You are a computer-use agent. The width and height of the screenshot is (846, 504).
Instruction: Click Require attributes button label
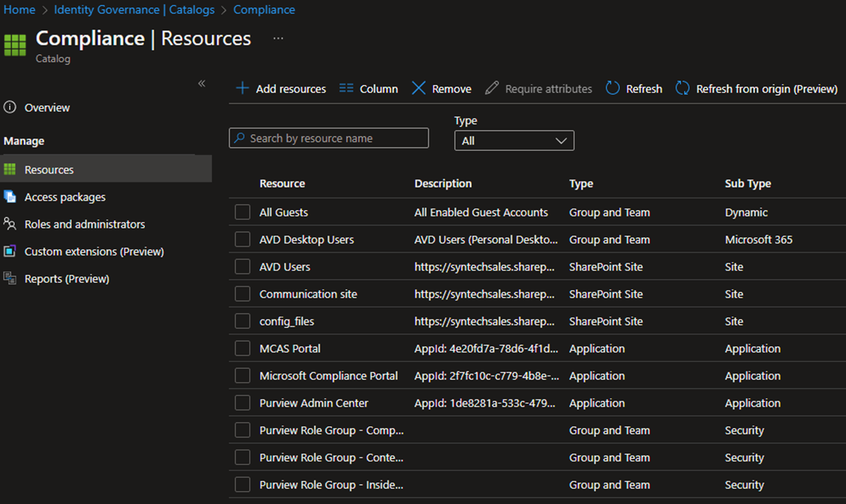548,89
